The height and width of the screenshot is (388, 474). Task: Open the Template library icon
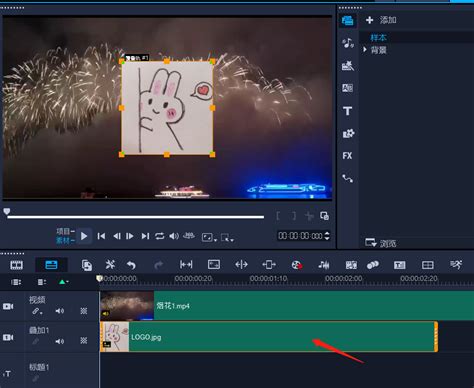click(347, 66)
